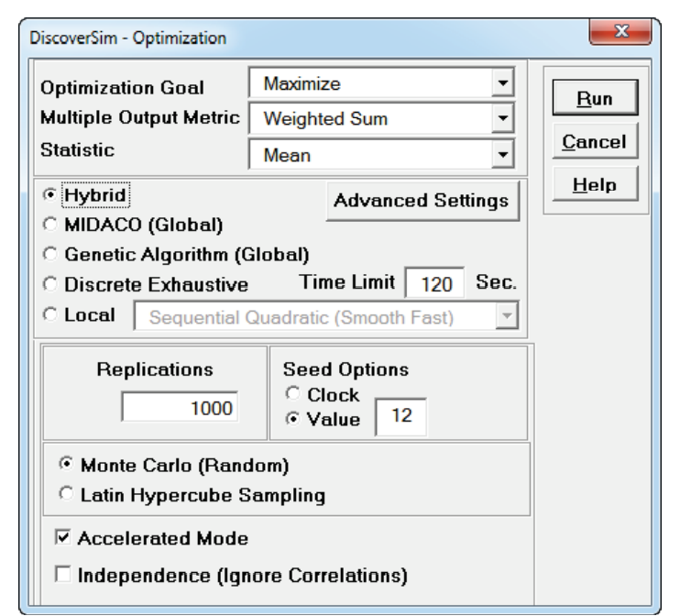Click the Cancel button
Screen dimensions: 691x616
coord(594,142)
